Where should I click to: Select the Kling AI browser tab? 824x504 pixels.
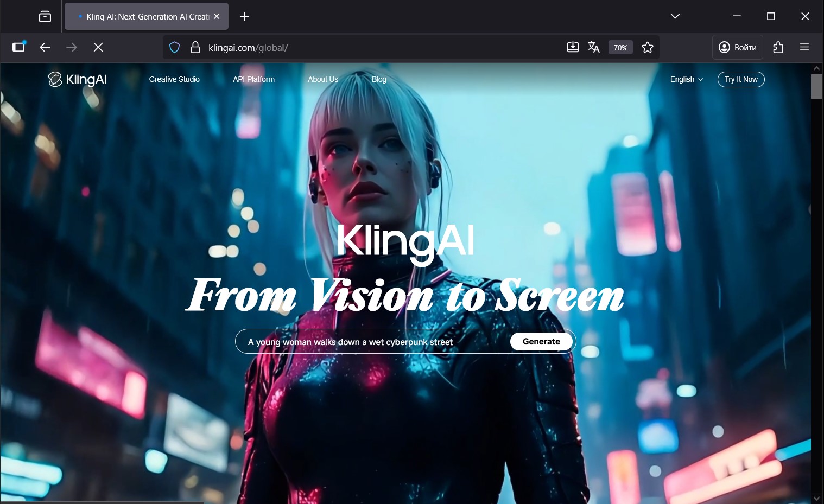click(x=147, y=16)
